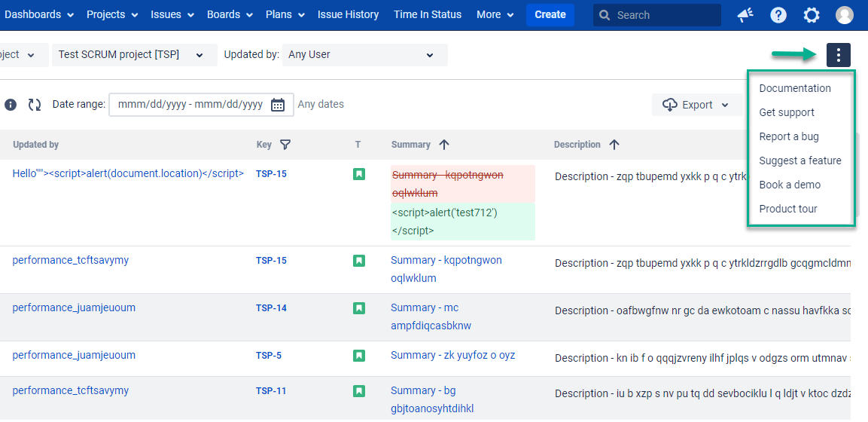Click the user profile avatar
The width and height of the screenshot is (868, 422).
click(845, 15)
